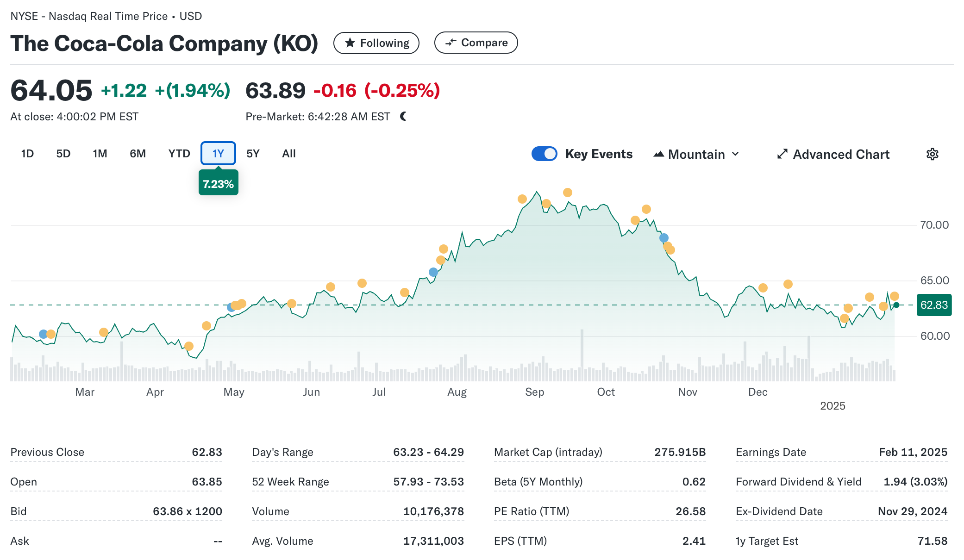Click the 62.83 price label on axis
This screenshot has width=964, height=560.
[933, 305]
